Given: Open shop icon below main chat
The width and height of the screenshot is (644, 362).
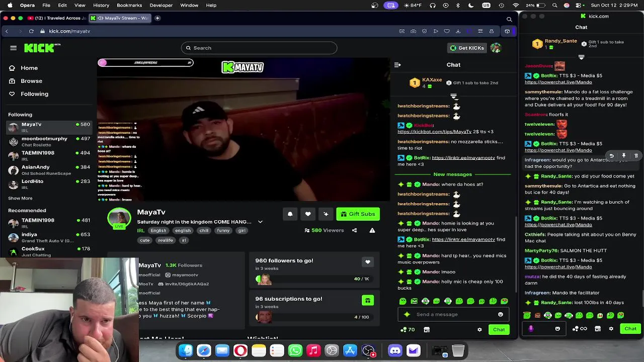Looking at the screenshot, I should (x=427, y=330).
